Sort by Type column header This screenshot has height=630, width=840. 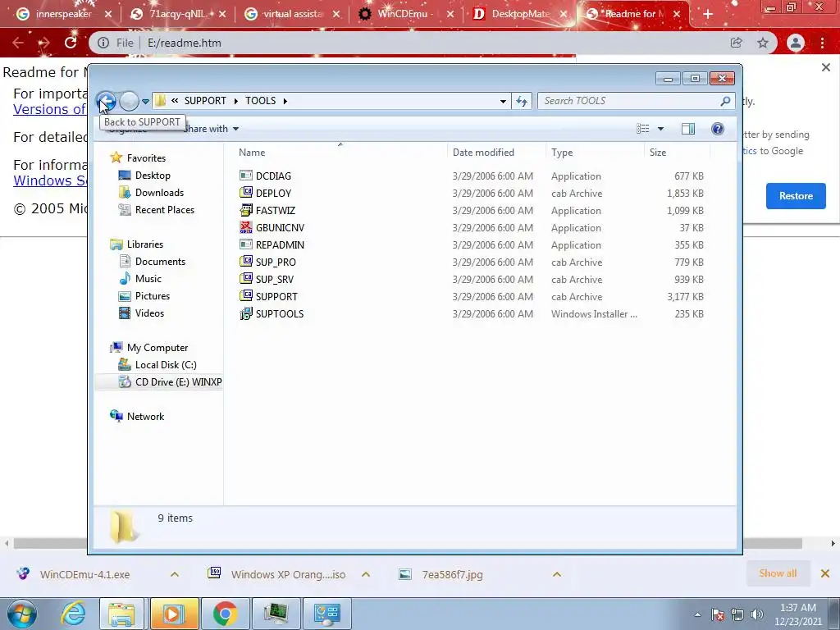[x=562, y=152]
